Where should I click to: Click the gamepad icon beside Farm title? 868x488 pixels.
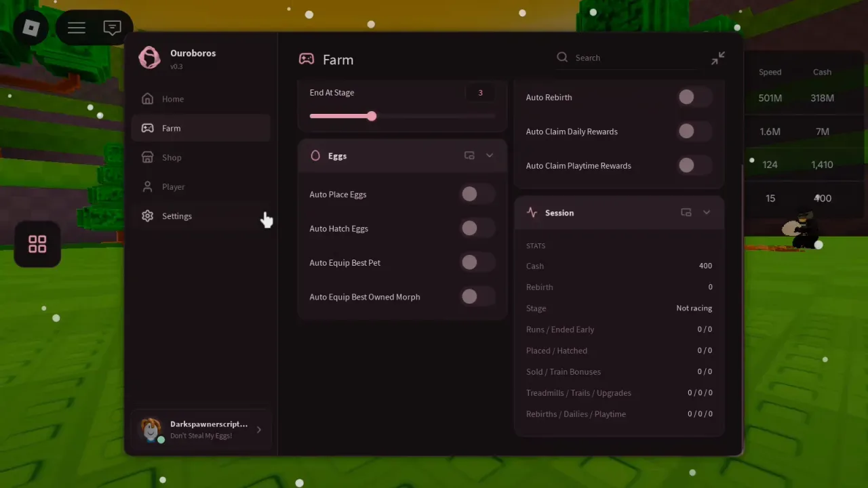pos(307,59)
